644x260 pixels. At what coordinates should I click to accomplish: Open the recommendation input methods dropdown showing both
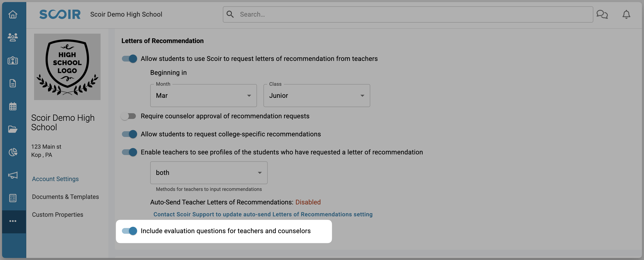[x=209, y=173]
